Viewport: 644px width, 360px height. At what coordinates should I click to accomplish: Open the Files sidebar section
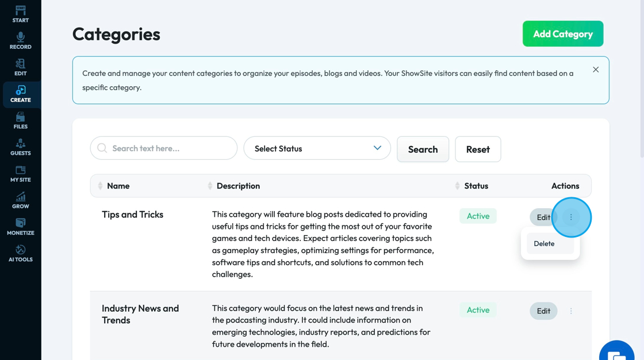(x=20, y=121)
